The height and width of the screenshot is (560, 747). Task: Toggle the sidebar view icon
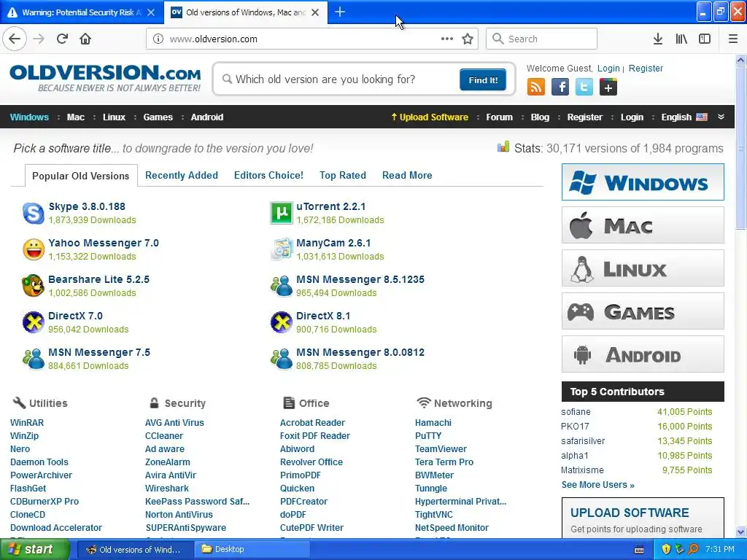(x=705, y=39)
